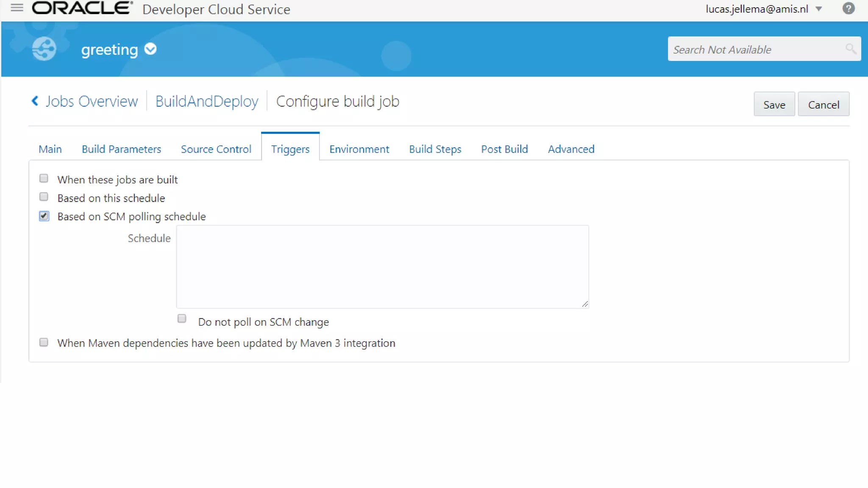
Task: Click into the Schedule text area
Action: tap(382, 266)
